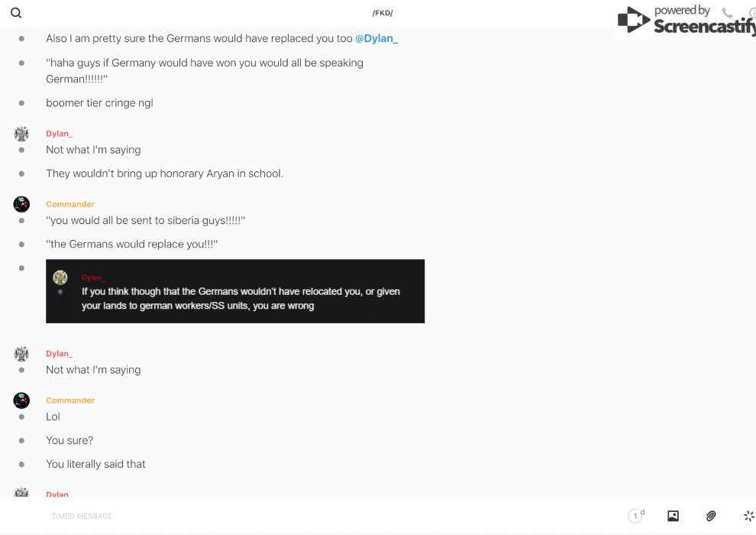756x535 pixels.
Task: Open the quoted Dylan_ message screenshot
Action: [x=235, y=291]
